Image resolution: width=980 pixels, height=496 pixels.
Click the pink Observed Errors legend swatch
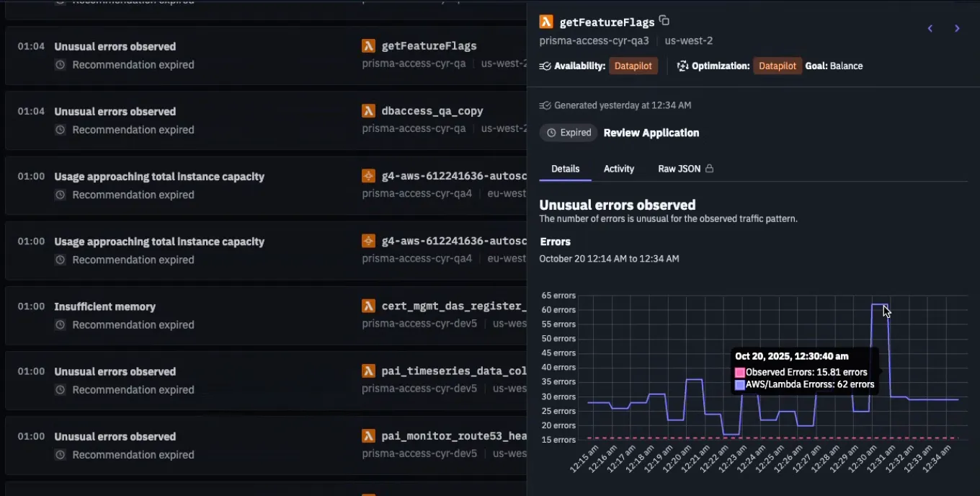click(739, 373)
